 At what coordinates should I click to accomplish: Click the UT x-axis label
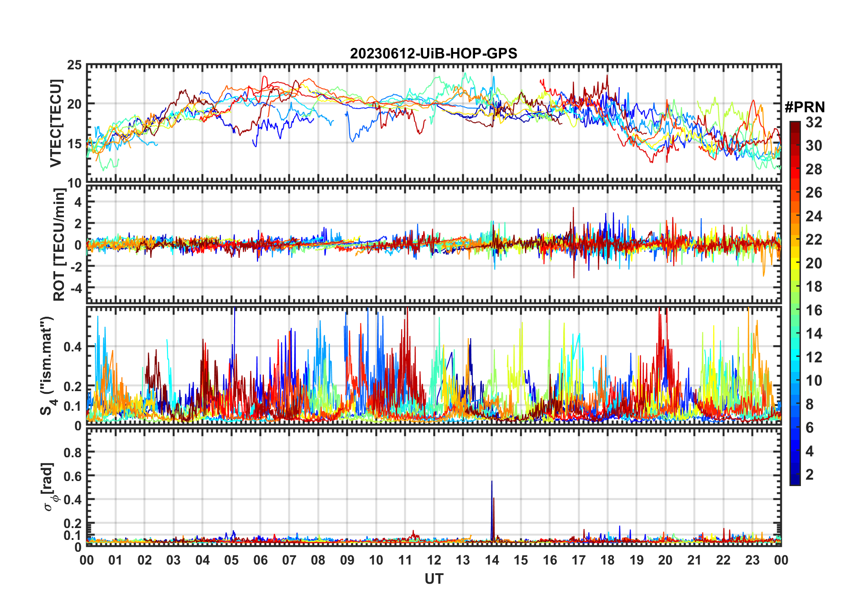[x=434, y=579]
